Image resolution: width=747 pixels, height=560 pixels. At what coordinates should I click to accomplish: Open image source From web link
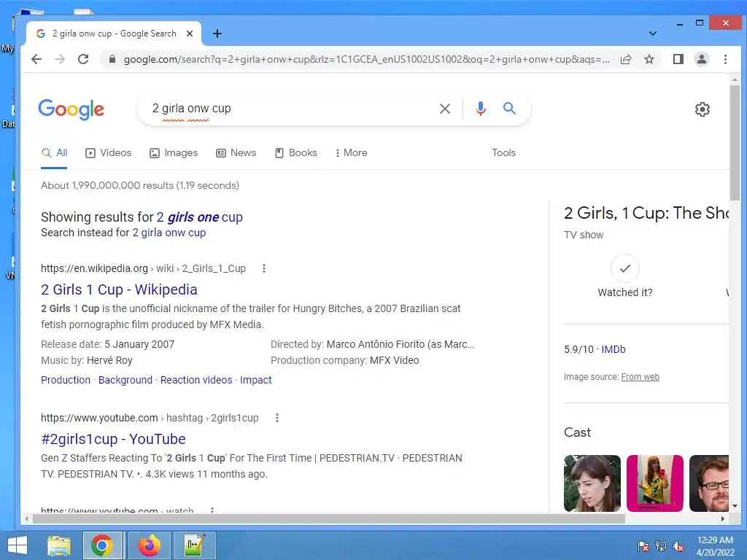tap(640, 377)
